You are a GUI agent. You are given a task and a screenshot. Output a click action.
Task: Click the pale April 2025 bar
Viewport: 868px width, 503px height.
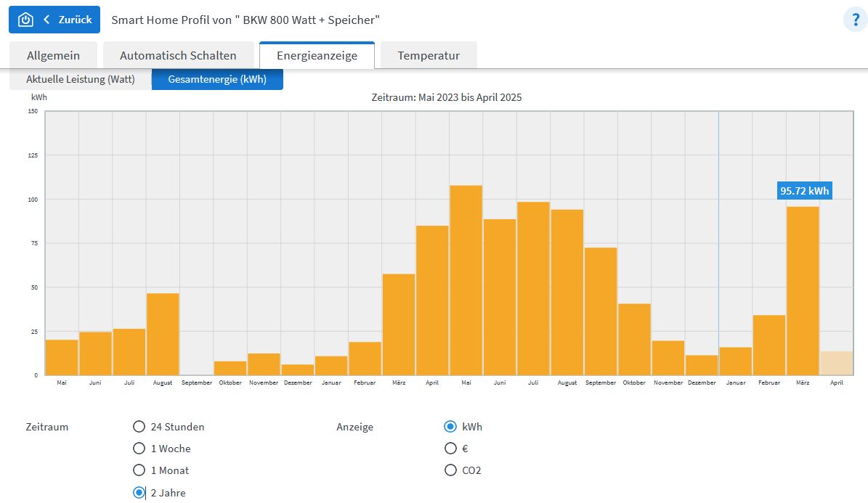pyautogui.click(x=837, y=363)
